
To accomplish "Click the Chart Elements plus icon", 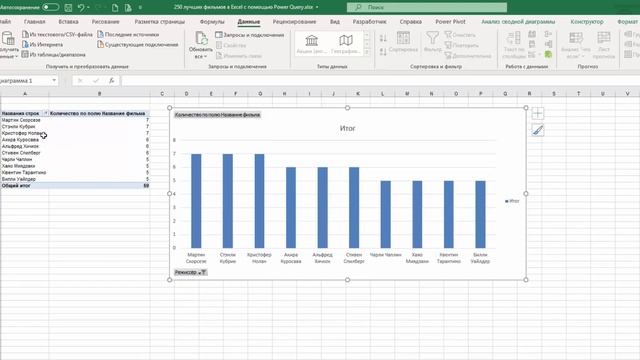I will [537, 113].
